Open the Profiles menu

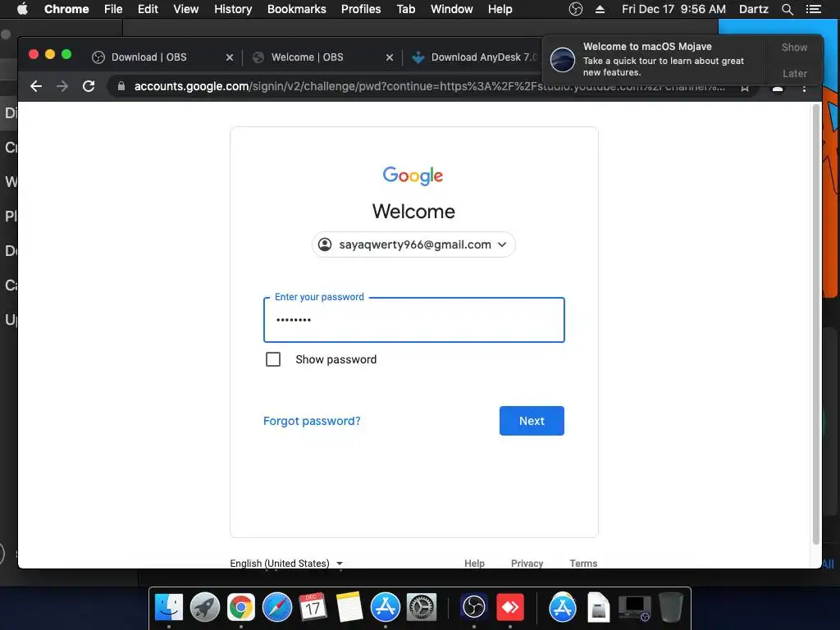(361, 9)
